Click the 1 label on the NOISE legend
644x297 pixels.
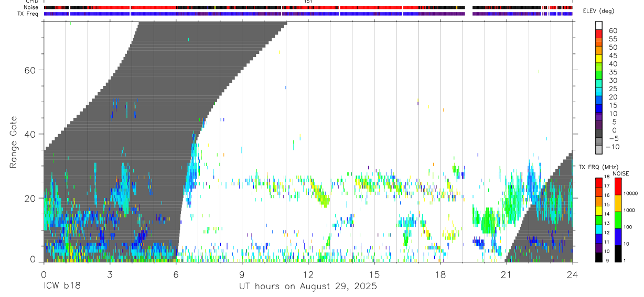click(625, 260)
